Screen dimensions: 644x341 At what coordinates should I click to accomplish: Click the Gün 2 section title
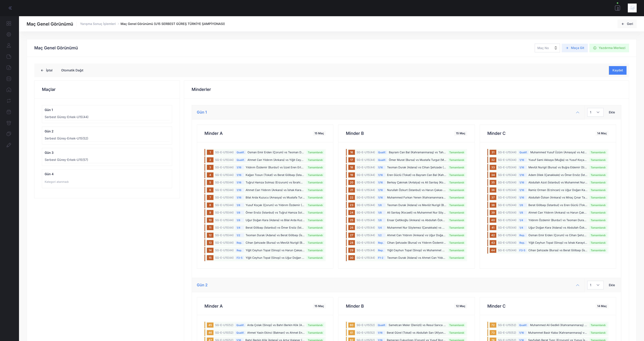pos(202,285)
